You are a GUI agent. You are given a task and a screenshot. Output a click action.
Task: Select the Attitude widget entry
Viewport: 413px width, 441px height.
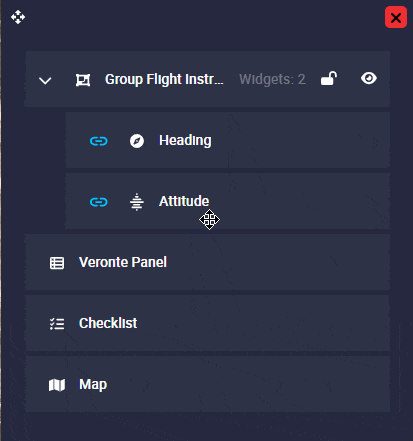(228, 201)
